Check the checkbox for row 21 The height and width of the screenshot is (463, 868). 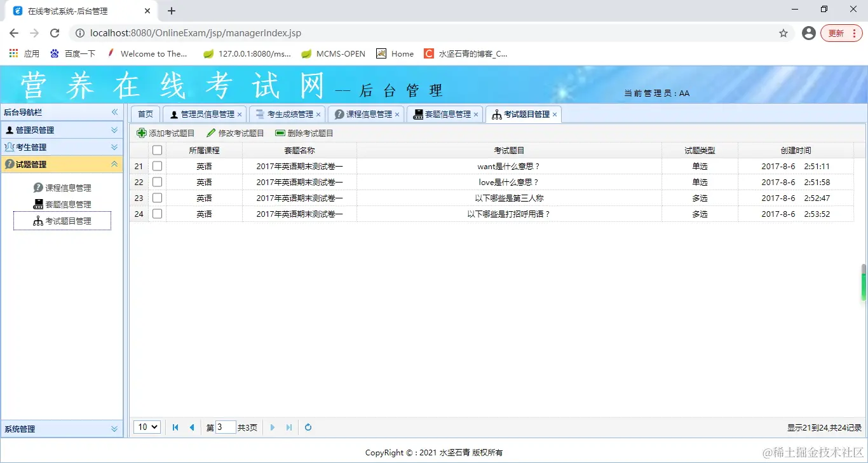(x=157, y=166)
